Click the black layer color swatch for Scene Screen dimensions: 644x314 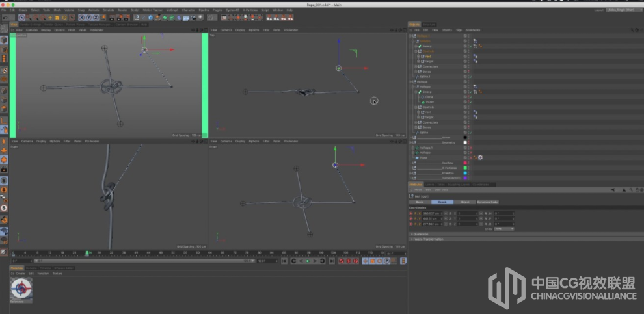pos(465,138)
